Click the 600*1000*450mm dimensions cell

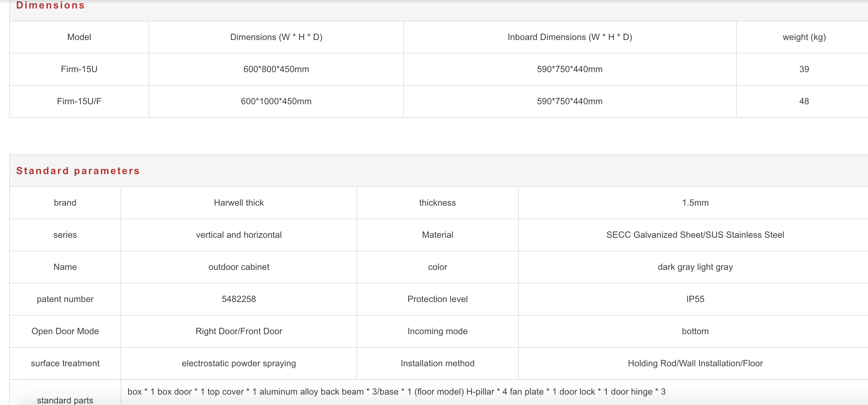pos(276,101)
